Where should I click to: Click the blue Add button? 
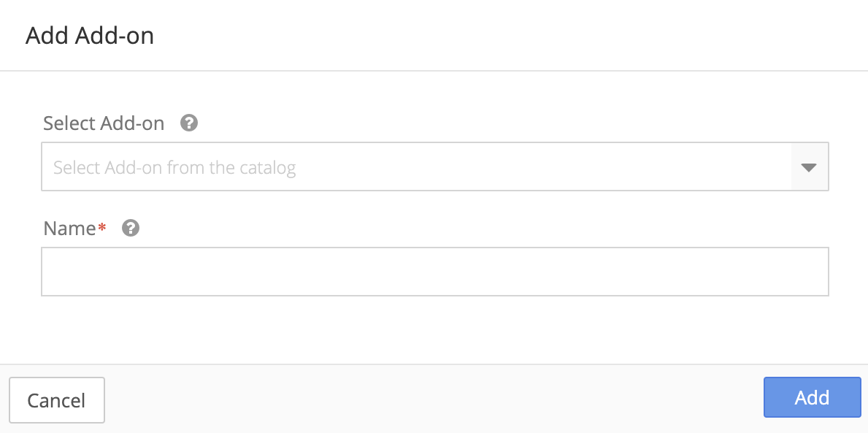[812, 397]
